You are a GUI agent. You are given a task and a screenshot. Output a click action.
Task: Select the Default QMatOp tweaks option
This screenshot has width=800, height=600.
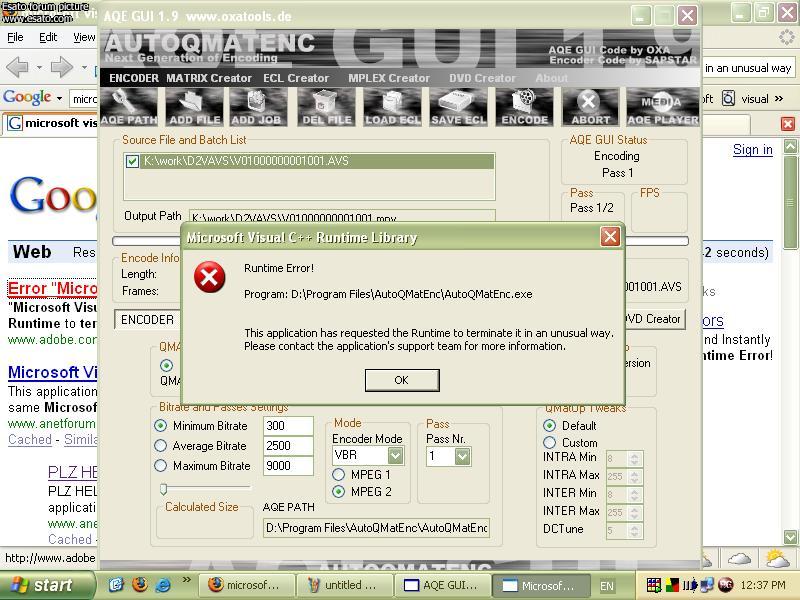[x=549, y=426]
